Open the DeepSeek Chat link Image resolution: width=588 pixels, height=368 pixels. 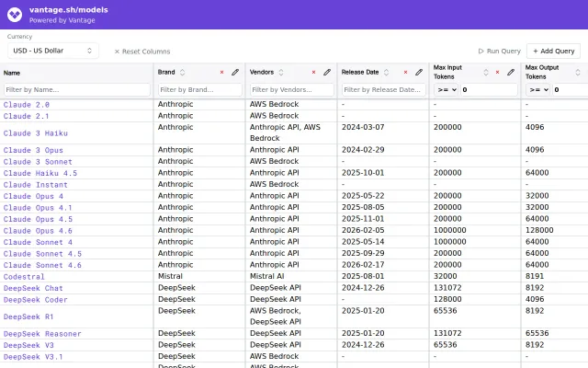(x=33, y=288)
